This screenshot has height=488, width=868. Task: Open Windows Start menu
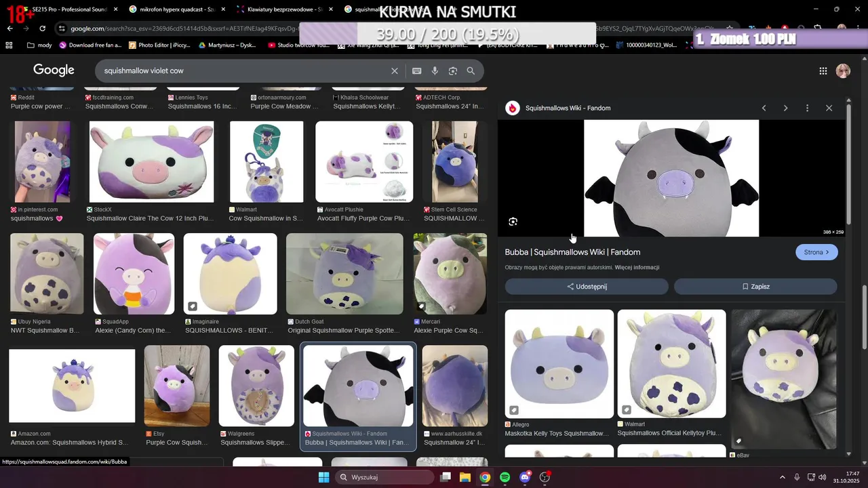coord(323,477)
